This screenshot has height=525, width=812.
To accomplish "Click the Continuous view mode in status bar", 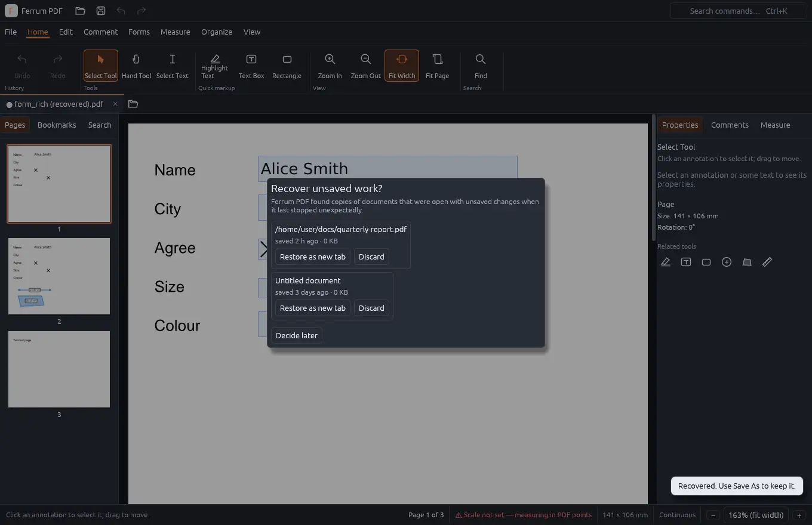I will (677, 515).
